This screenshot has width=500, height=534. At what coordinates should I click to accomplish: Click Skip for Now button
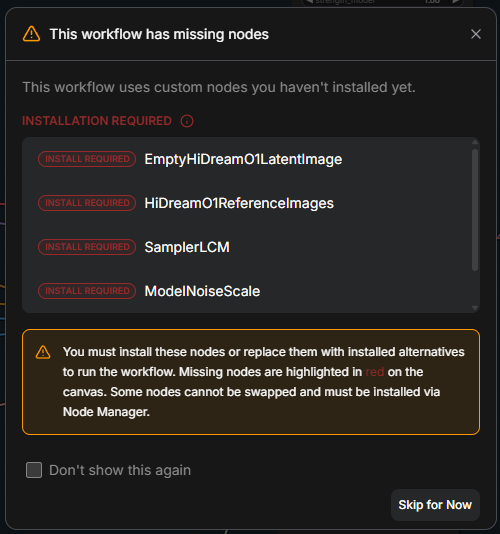tap(435, 505)
